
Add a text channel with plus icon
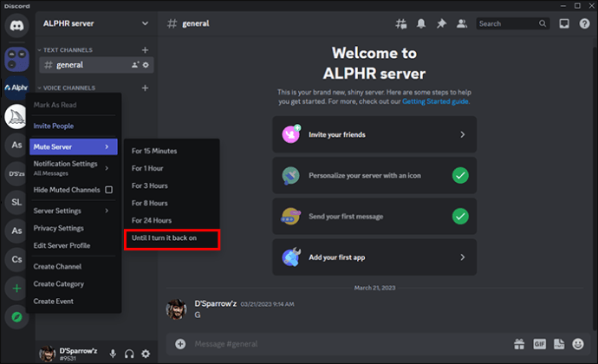(x=145, y=50)
